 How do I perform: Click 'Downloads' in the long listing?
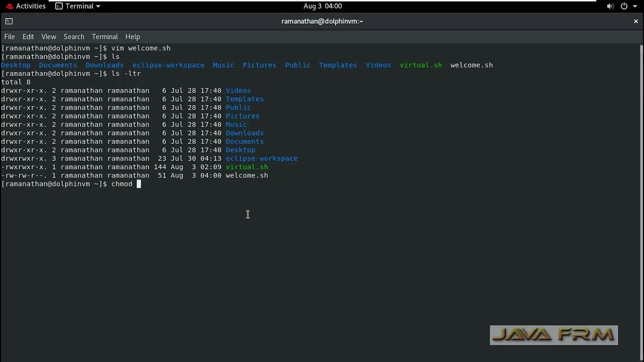245,133
